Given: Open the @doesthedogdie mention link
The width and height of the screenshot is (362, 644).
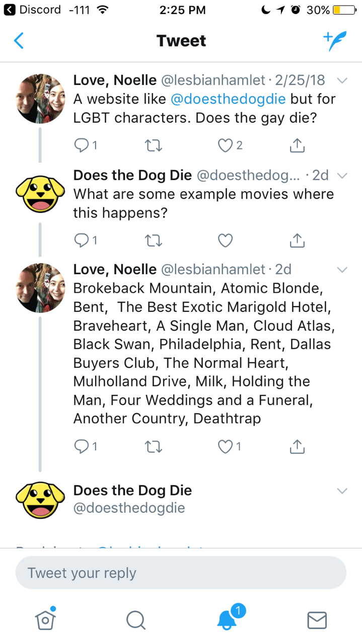Looking at the screenshot, I should (x=229, y=99).
